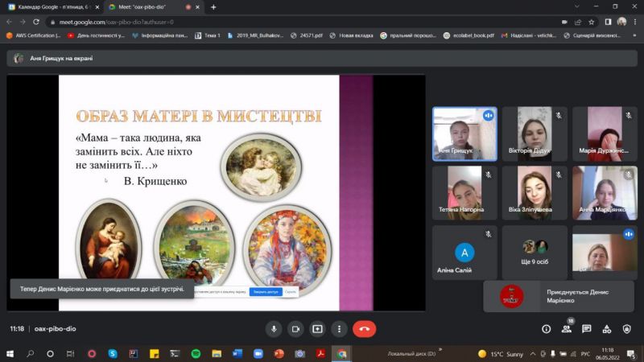Open the Windows Start menu
Screen dimensions: 644x362
(x=10, y=354)
